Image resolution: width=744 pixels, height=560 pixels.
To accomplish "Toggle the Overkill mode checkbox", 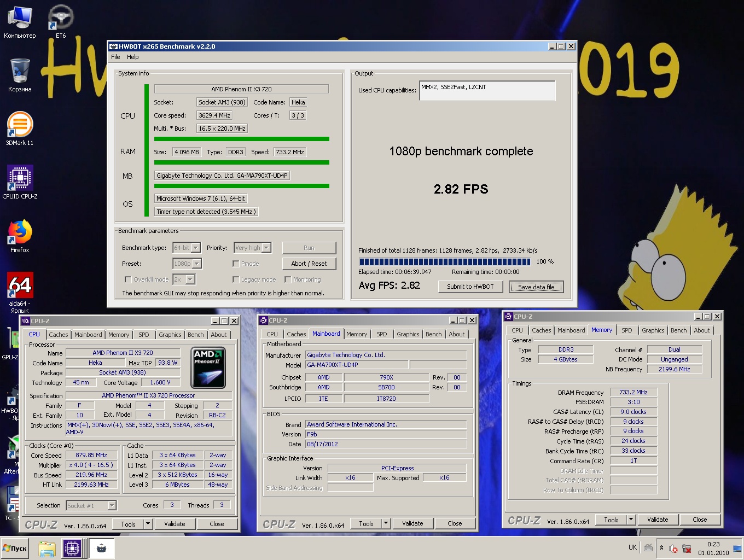I will [128, 279].
